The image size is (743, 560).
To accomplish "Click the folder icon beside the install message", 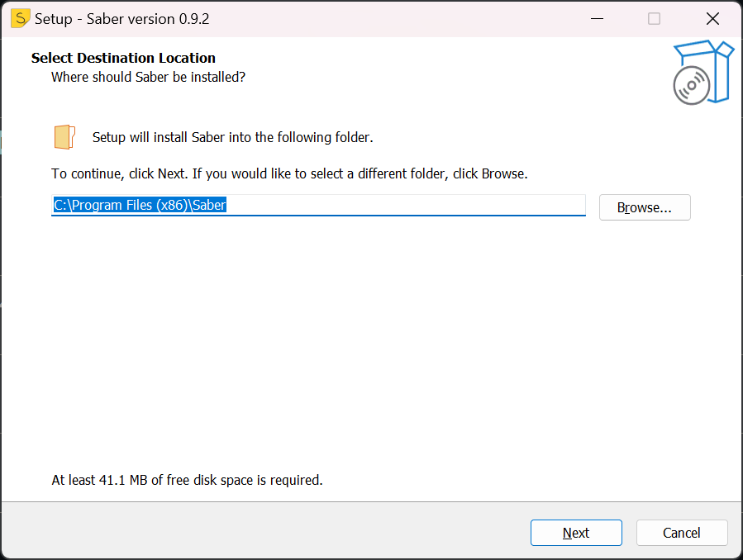I will pyautogui.click(x=64, y=136).
